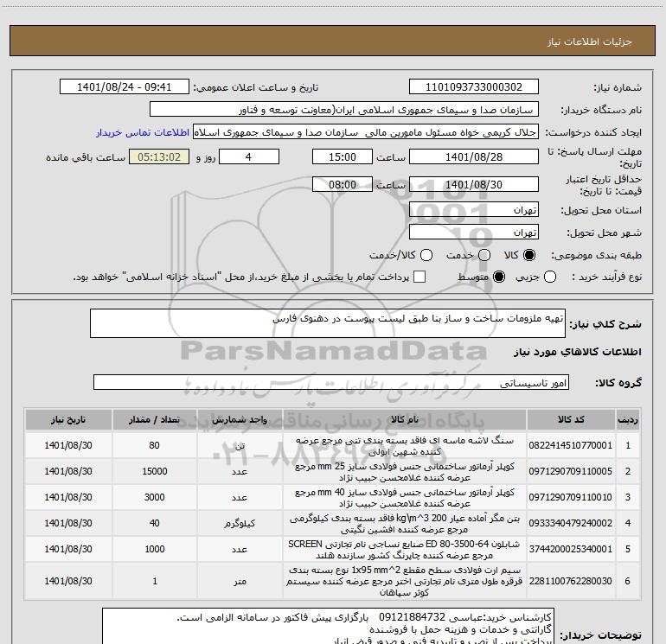Click item code 2281100762280030

(x=571, y=581)
